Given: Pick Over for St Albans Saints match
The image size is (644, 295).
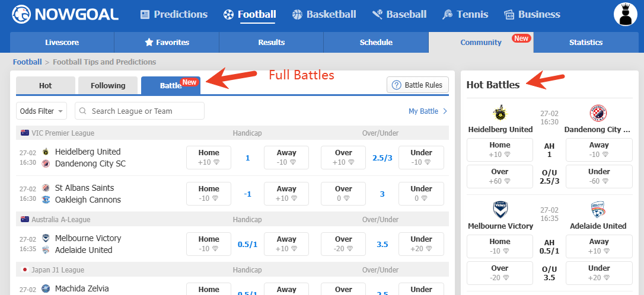Looking at the screenshot, I should click(x=343, y=194).
